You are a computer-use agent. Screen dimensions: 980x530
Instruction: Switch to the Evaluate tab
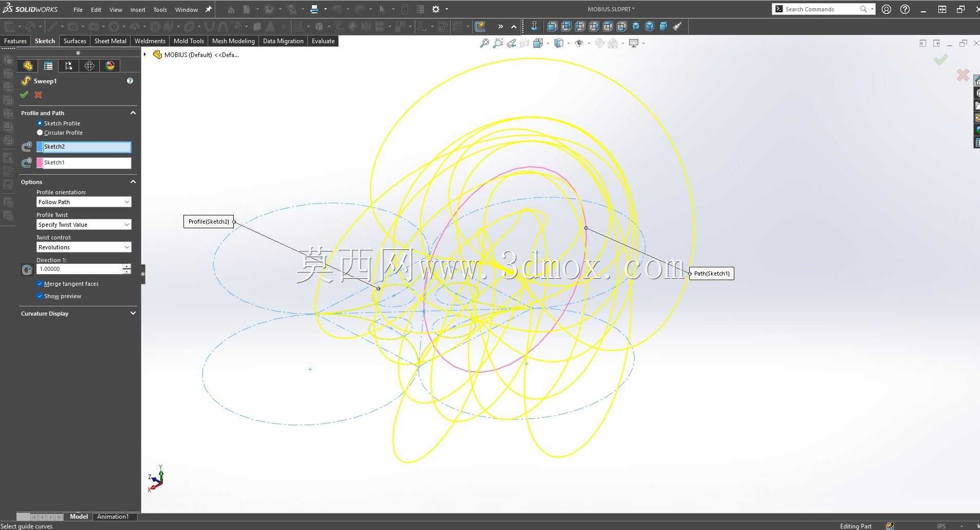pos(323,41)
